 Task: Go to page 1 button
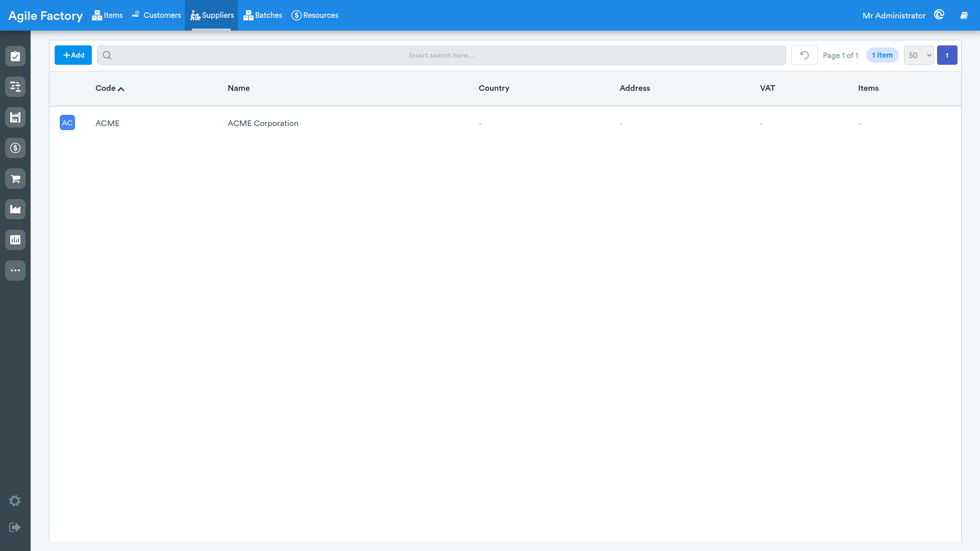pyautogui.click(x=947, y=55)
